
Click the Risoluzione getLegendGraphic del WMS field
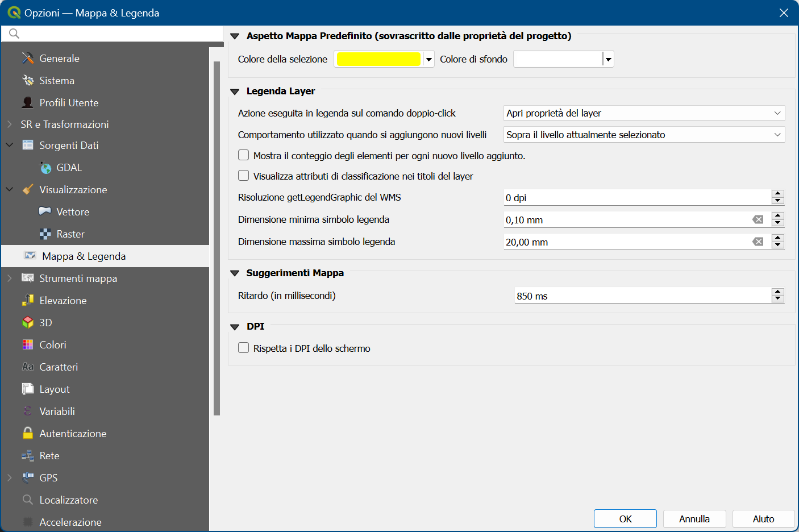tap(637, 197)
